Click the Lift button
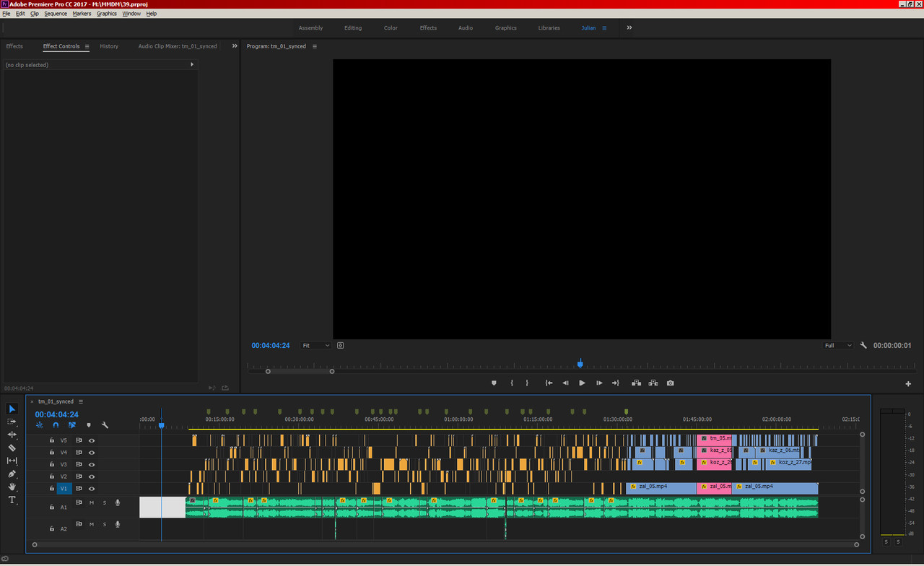The height and width of the screenshot is (566, 924). [x=636, y=383]
